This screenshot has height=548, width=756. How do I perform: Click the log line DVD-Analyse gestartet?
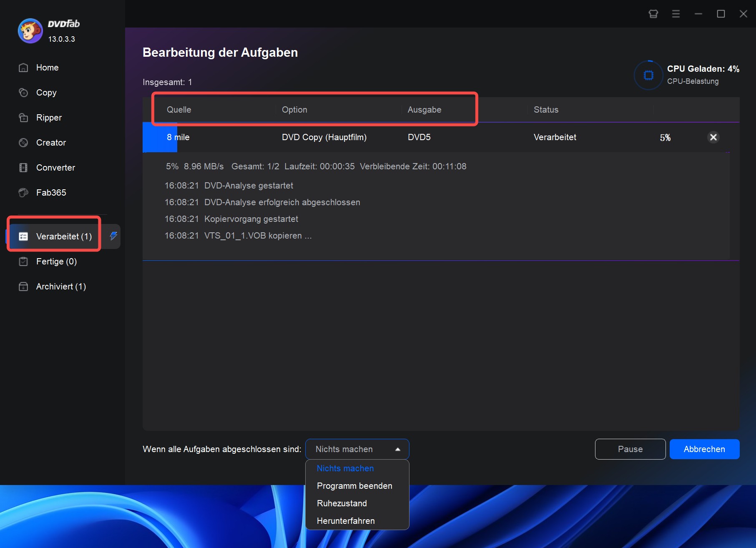(x=229, y=186)
